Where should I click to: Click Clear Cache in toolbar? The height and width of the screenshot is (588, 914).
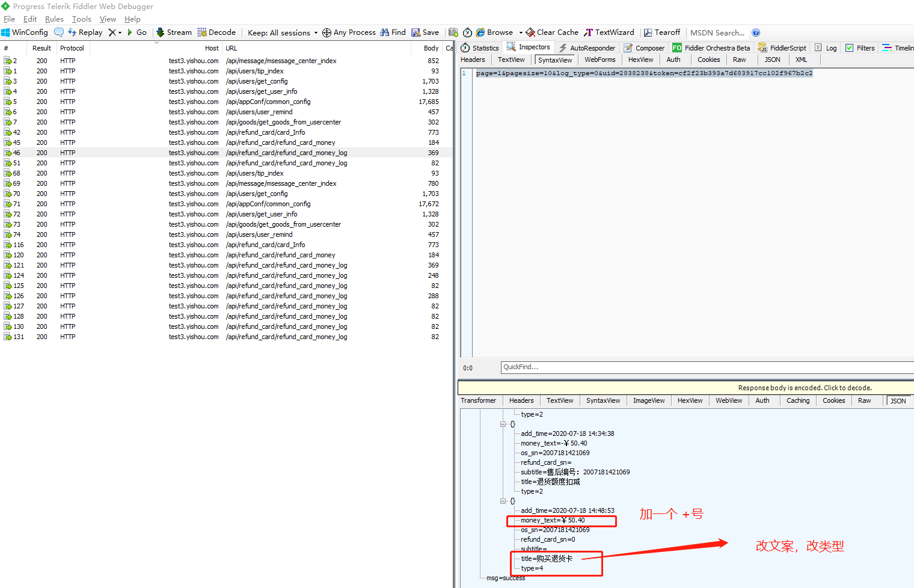pos(552,32)
